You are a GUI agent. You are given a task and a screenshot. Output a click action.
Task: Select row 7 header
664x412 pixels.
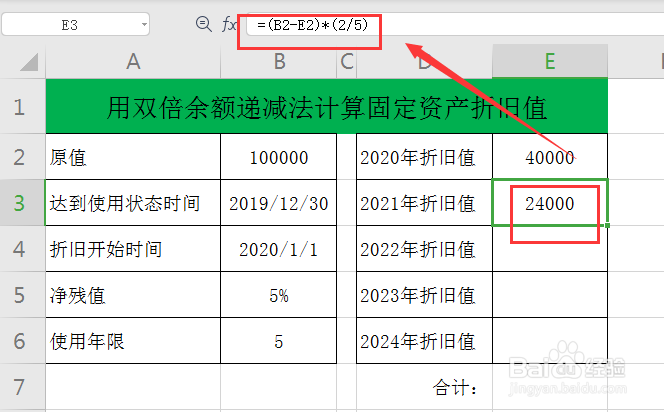click(22, 387)
